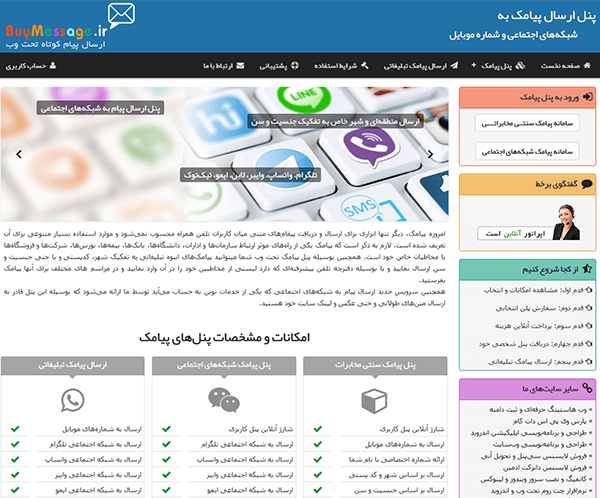
Task: Click the cube icon in پنل پیامک سنتی مخابرات card
Action: [374, 401]
